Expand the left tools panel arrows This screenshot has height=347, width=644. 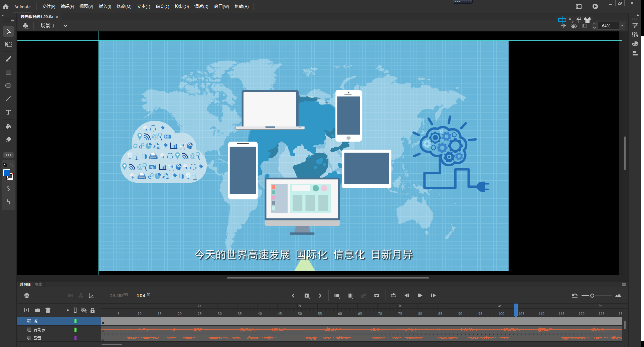tap(3, 15)
